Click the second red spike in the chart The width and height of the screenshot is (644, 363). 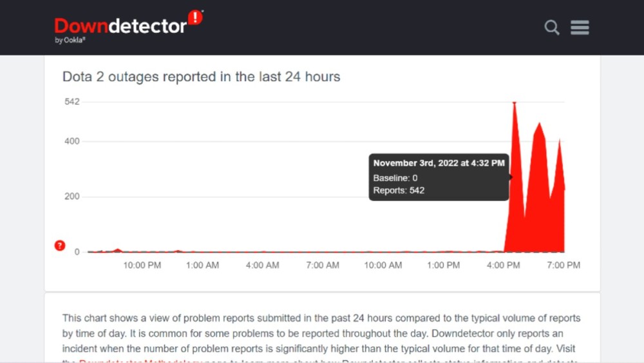539,124
